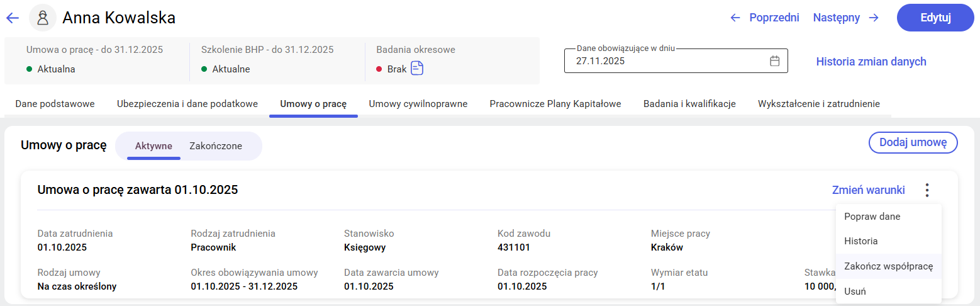
Task: Open the calendar date picker icon
Action: tap(775, 61)
